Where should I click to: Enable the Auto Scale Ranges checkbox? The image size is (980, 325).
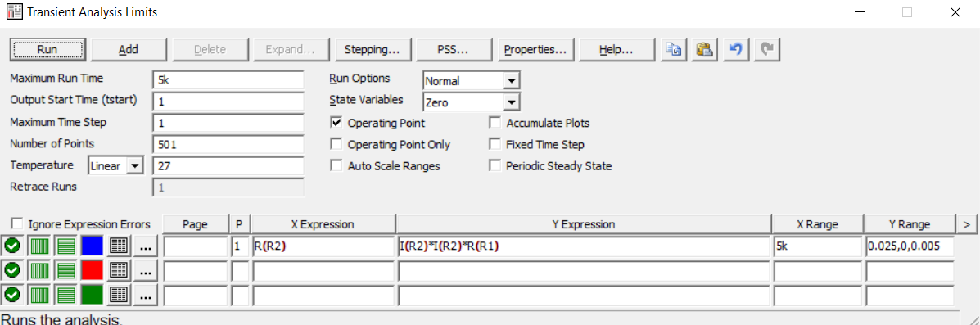(x=336, y=166)
